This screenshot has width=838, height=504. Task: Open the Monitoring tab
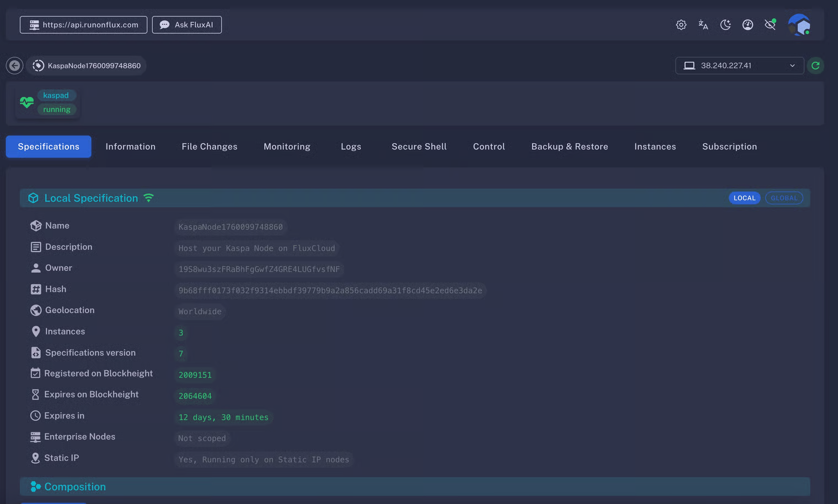[287, 147]
